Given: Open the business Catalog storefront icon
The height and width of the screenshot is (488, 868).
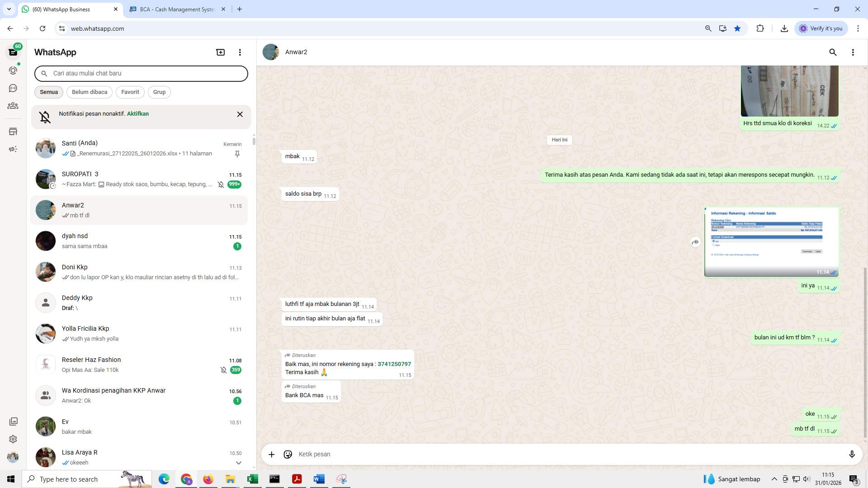Looking at the screenshot, I should click(13, 131).
